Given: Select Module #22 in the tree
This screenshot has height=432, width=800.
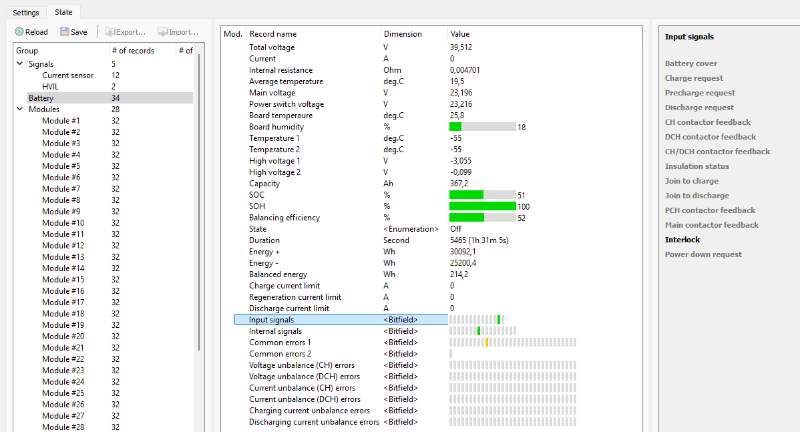Looking at the screenshot, I should [x=63, y=359].
